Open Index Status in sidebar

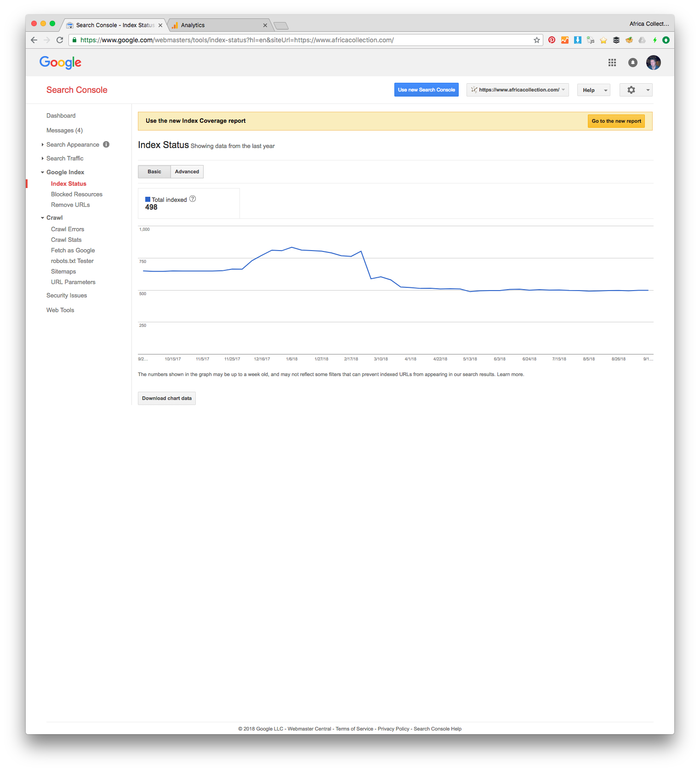[x=68, y=183]
